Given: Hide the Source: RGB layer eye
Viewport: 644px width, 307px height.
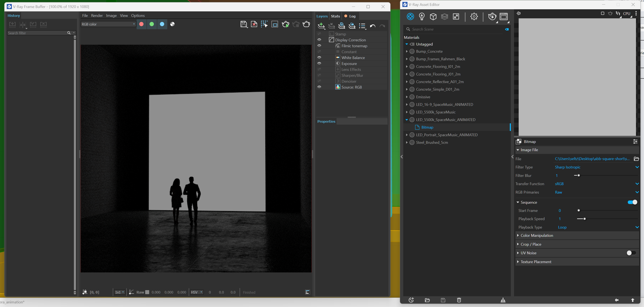Looking at the screenshot, I should [x=319, y=87].
